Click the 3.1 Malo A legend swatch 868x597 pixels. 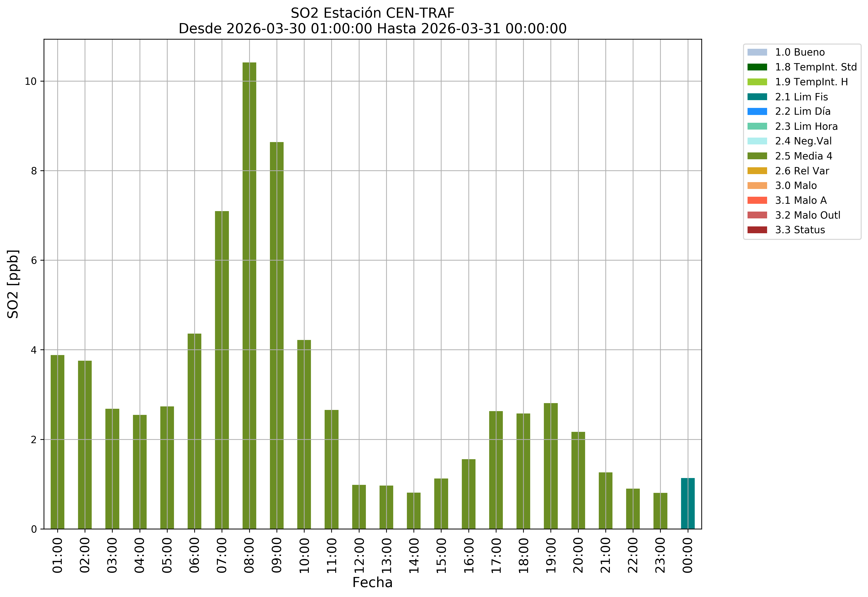[757, 200]
